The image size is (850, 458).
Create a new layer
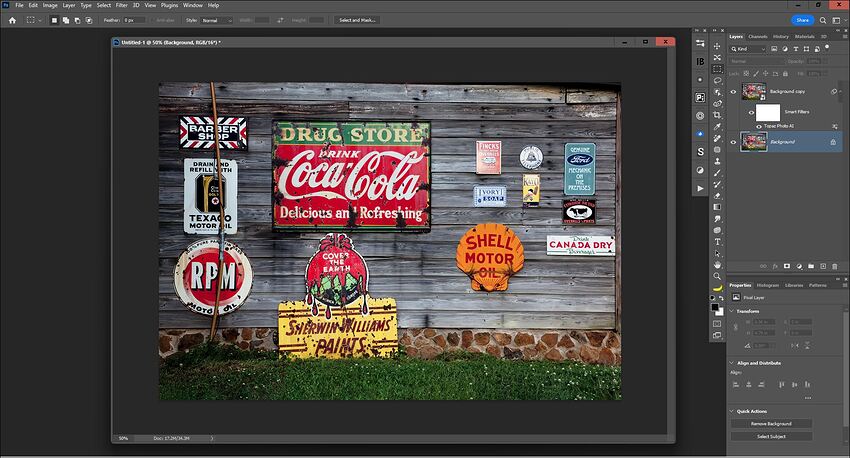[823, 266]
